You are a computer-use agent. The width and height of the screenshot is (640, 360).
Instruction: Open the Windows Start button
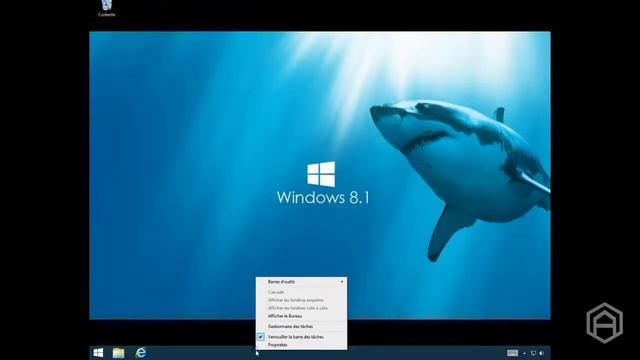[x=98, y=353]
